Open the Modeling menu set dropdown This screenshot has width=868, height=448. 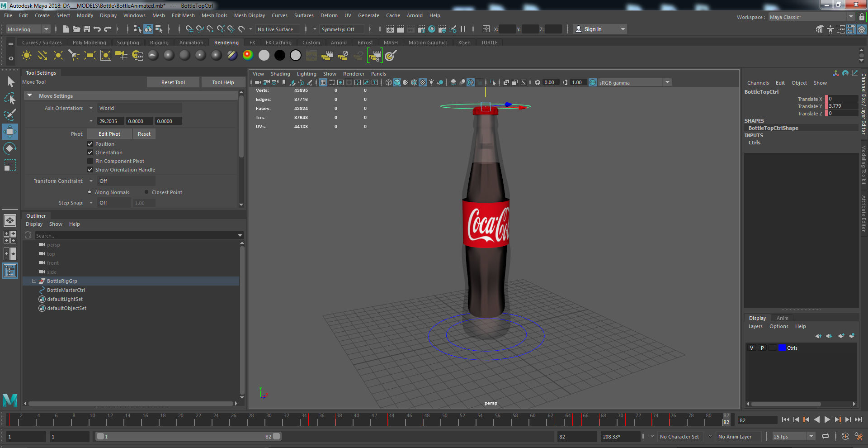(x=28, y=29)
